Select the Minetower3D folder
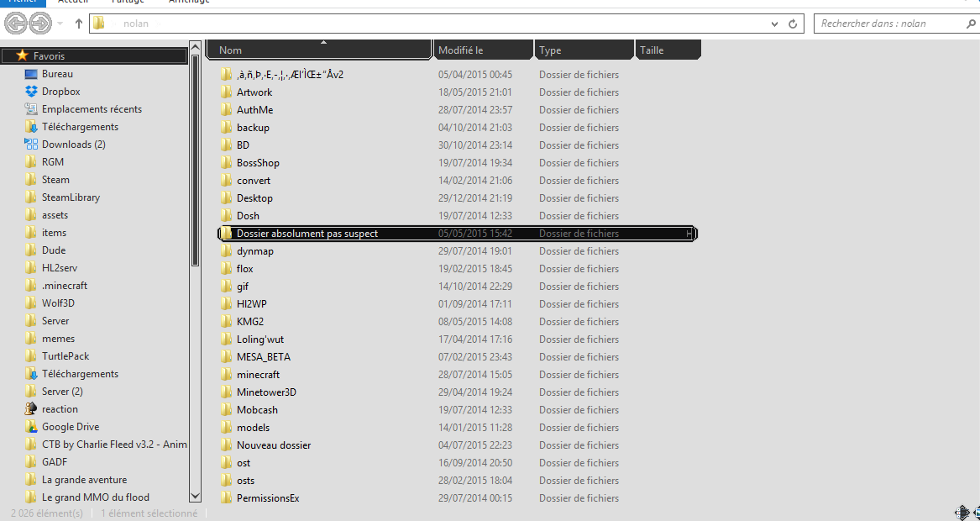Image resolution: width=980 pixels, height=521 pixels. 266,392
